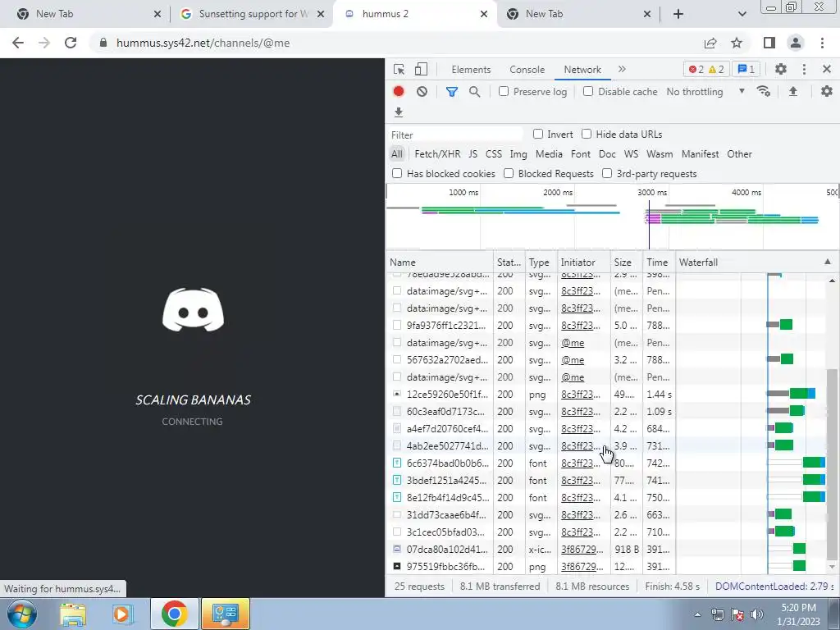Filter requests by Img type
Image resolution: width=840 pixels, height=630 pixels.
pyautogui.click(x=518, y=153)
